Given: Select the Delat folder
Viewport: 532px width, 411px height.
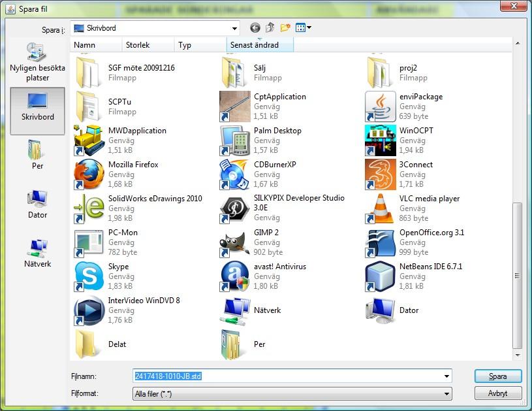Looking at the screenshot, I should [100, 344].
